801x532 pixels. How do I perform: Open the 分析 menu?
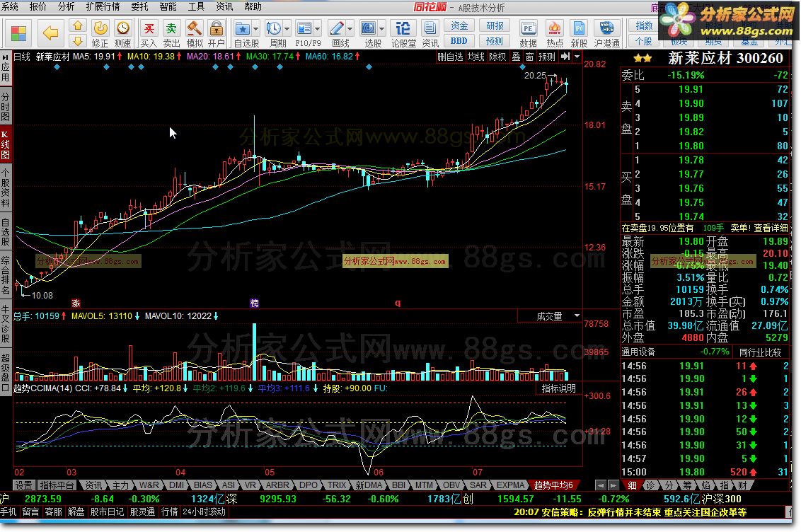[66, 6]
